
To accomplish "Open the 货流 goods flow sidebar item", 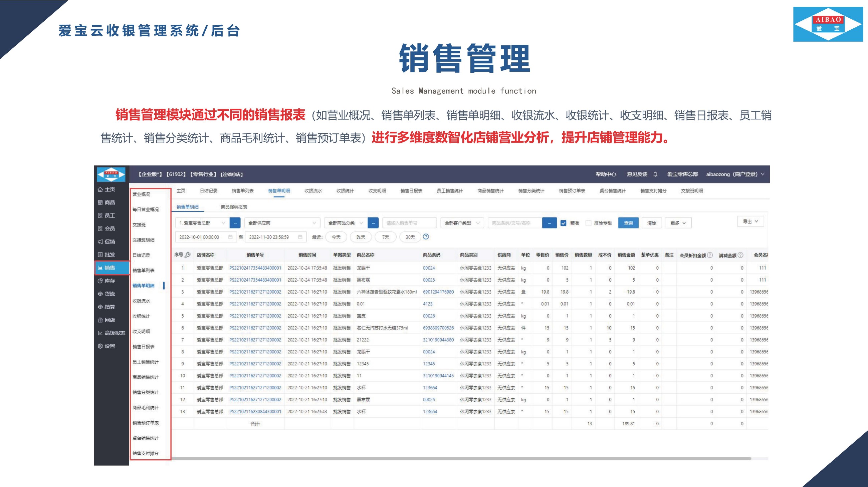I will tap(106, 294).
